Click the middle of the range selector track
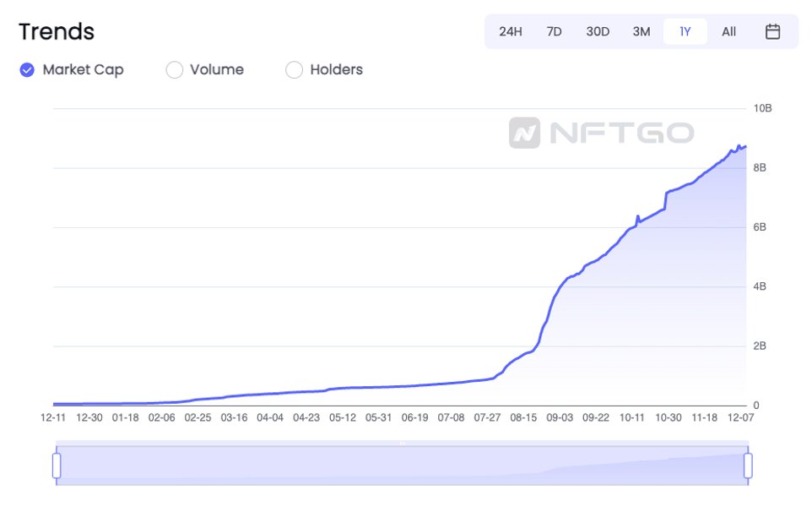Viewport: 812px width, 512px height. pos(402,466)
